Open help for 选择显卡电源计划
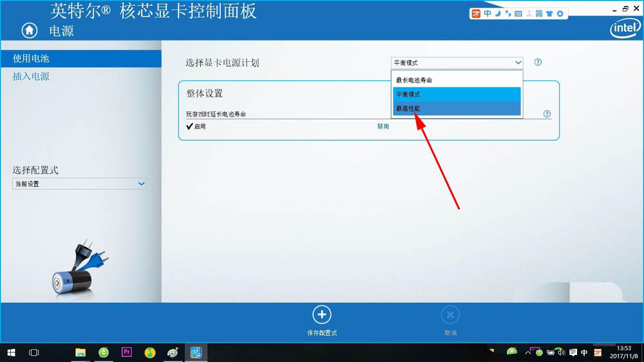This screenshot has width=644, height=362. tap(538, 62)
